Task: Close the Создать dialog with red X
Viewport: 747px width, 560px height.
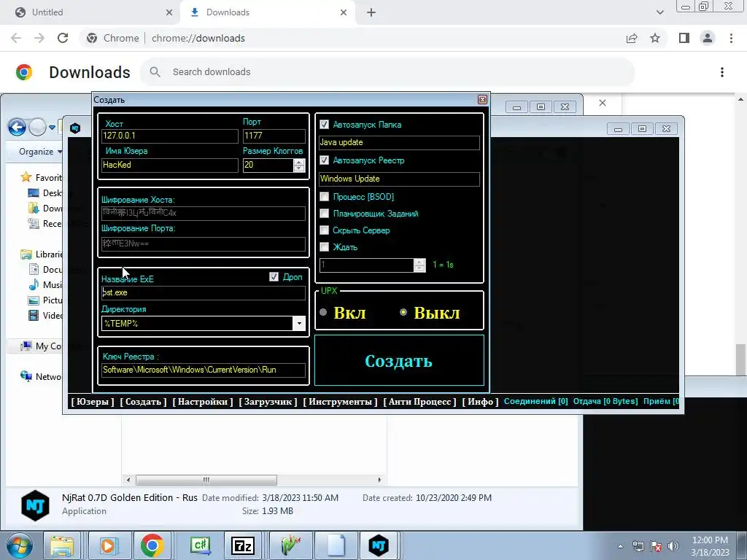Action: pos(482,99)
